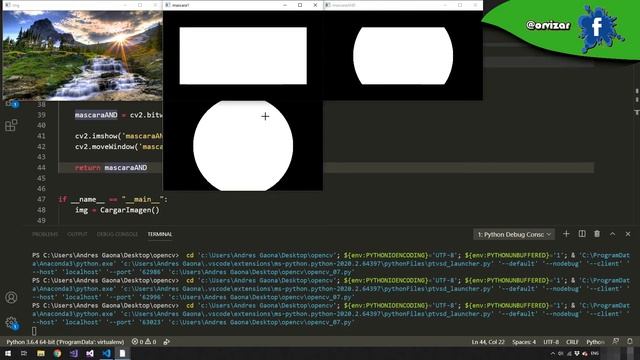Open the notifications bell in status bar
The height and width of the screenshot is (360, 640).
tap(630, 341)
